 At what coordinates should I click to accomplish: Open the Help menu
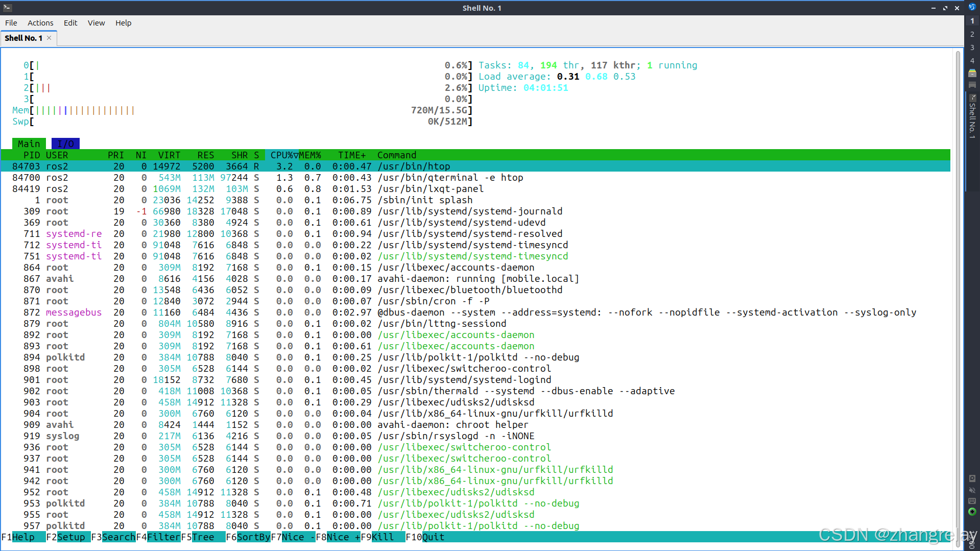point(123,23)
